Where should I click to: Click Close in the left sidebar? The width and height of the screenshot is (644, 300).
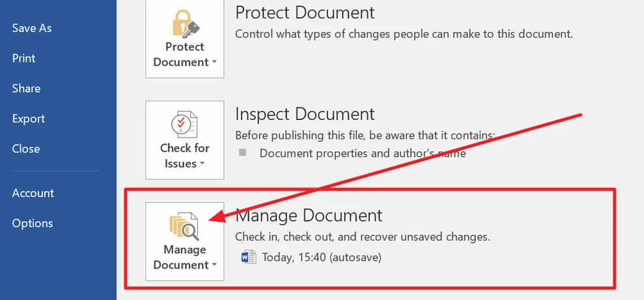26,149
